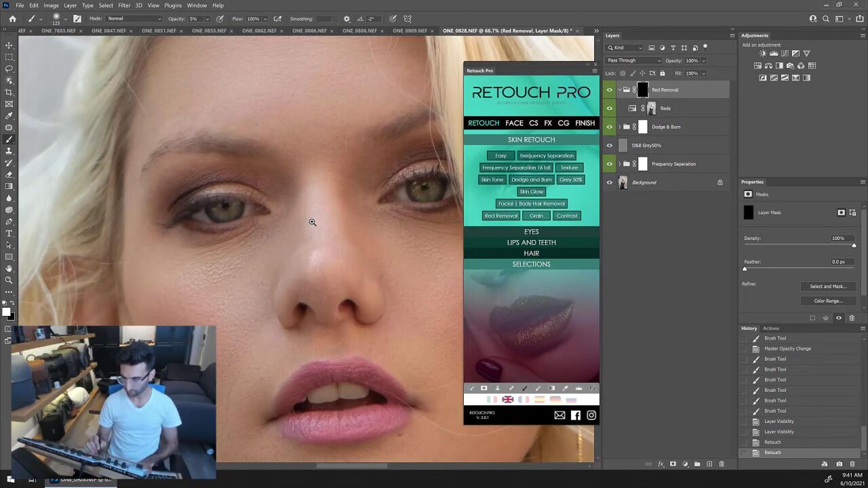Click the trash icon in the Layers panel
Screen dimensions: 868x488
[721, 464]
